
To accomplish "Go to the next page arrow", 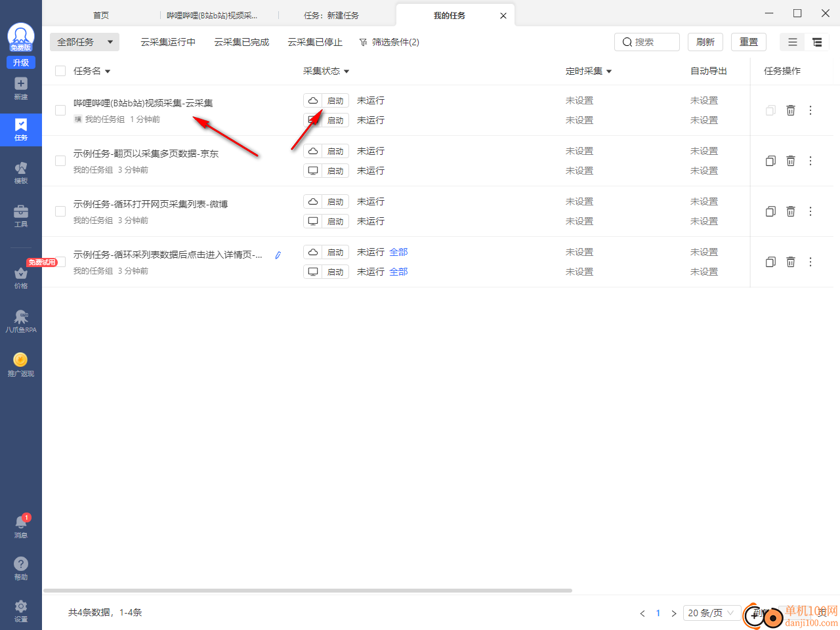I will coord(673,614).
